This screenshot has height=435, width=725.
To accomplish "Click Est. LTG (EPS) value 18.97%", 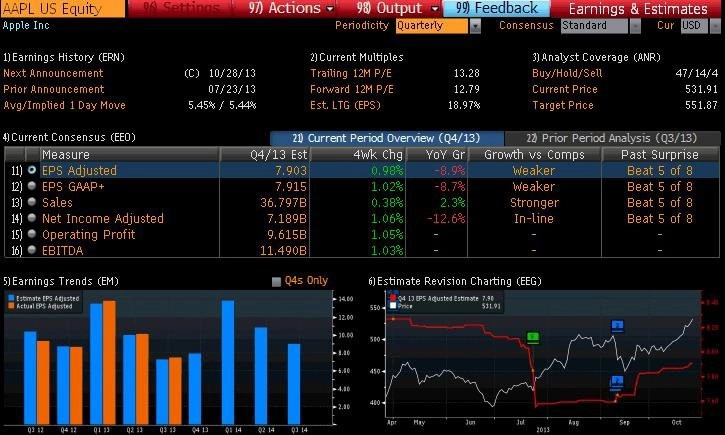I will point(464,105).
